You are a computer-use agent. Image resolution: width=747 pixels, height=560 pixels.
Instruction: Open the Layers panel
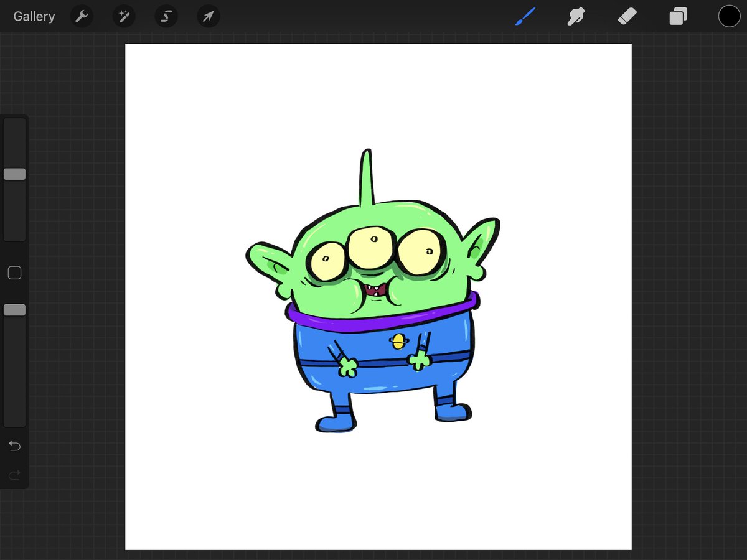[x=678, y=16]
